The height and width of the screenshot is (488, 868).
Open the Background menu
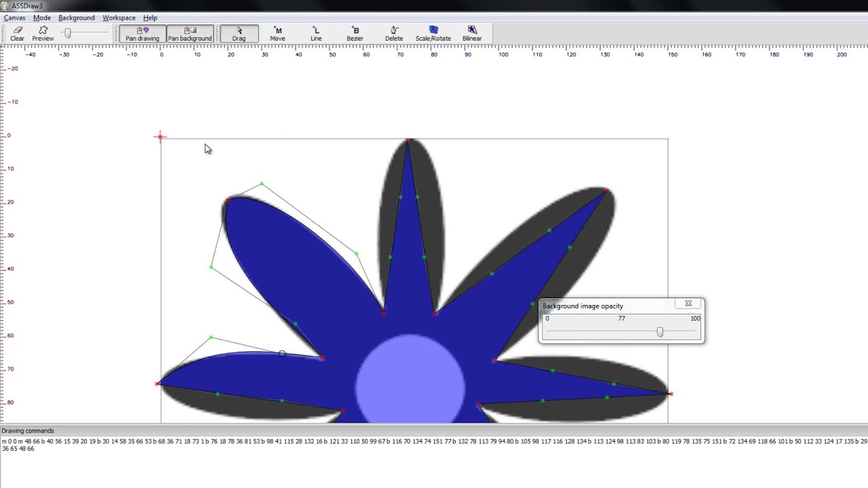click(x=77, y=18)
